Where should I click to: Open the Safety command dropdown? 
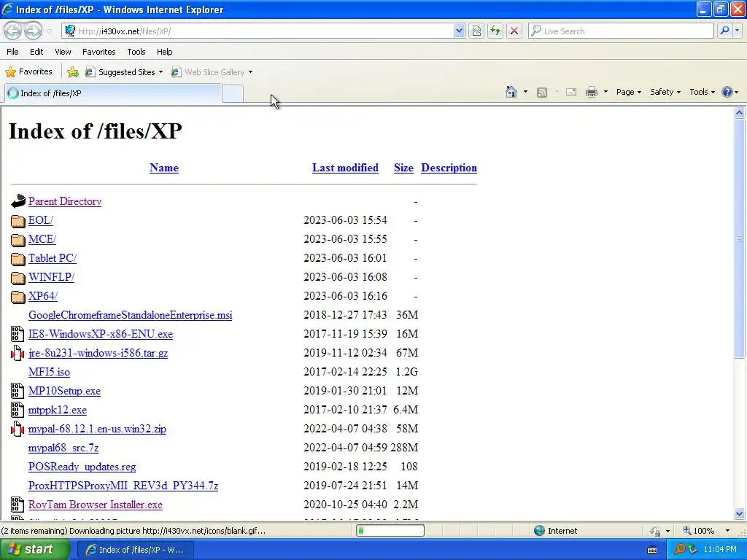click(x=665, y=92)
